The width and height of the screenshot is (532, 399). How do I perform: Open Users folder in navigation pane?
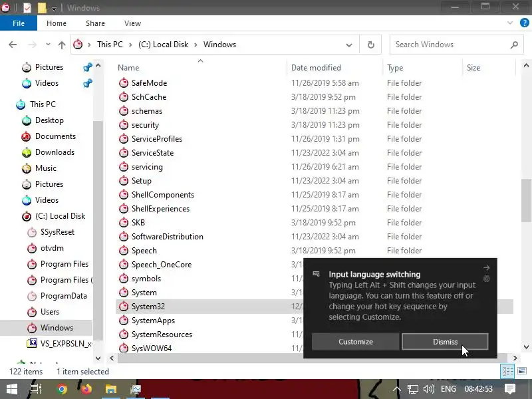pyautogui.click(x=49, y=312)
